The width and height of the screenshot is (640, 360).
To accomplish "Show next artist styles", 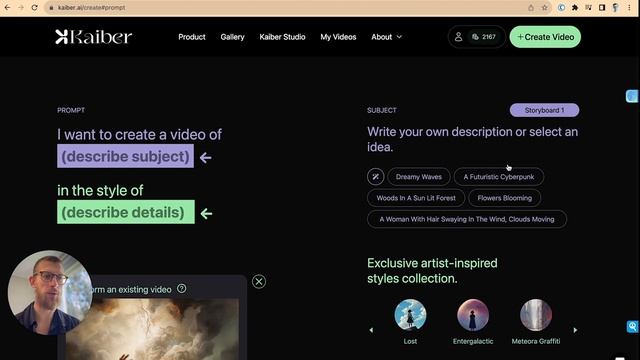I will pyautogui.click(x=576, y=330).
